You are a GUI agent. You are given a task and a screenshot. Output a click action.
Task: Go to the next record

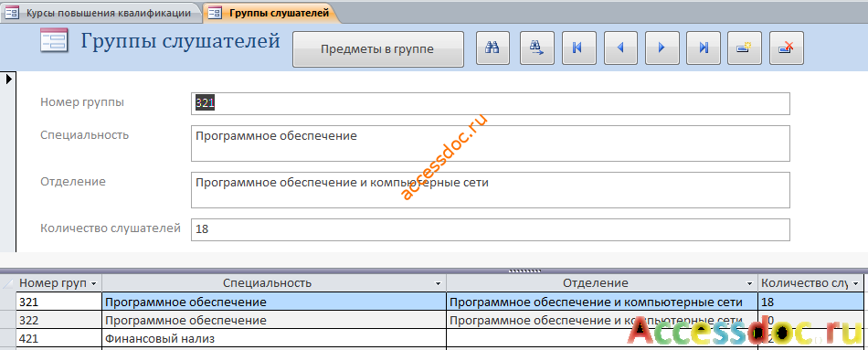(x=662, y=48)
